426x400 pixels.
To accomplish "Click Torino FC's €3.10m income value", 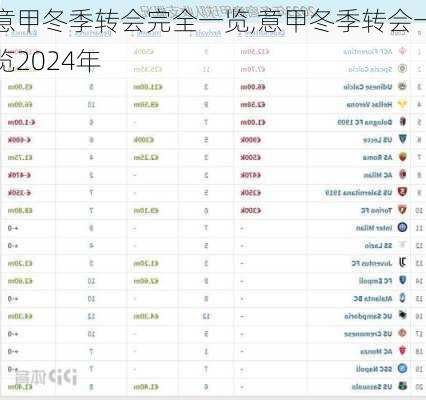I will coord(146,210).
